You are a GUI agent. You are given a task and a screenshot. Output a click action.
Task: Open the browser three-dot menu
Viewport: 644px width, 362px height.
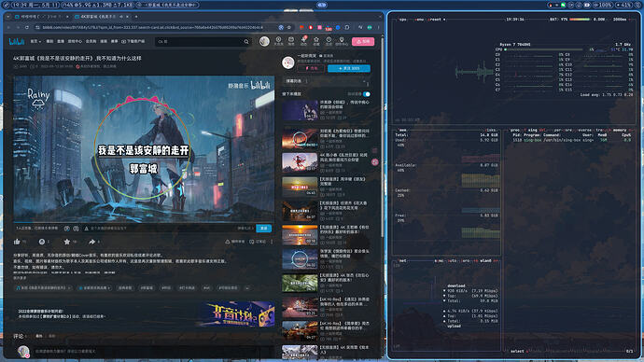378,27
